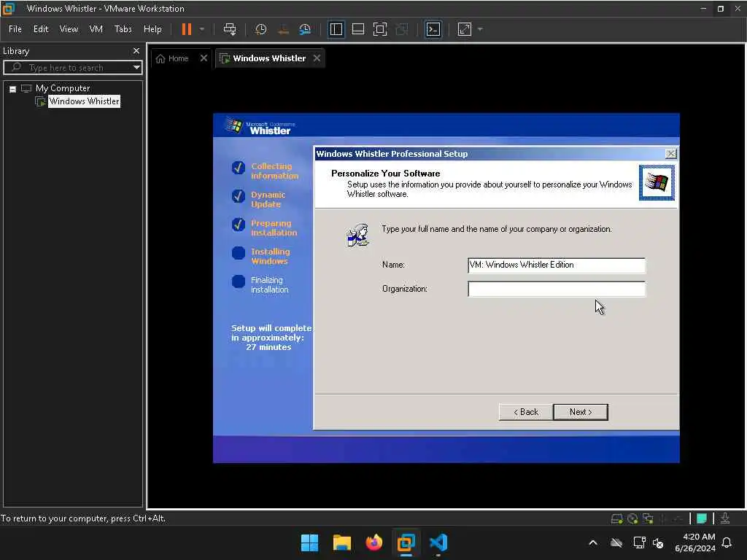747x560 pixels.
Task: Click the VMware Tools install status icon
Action: point(725,518)
